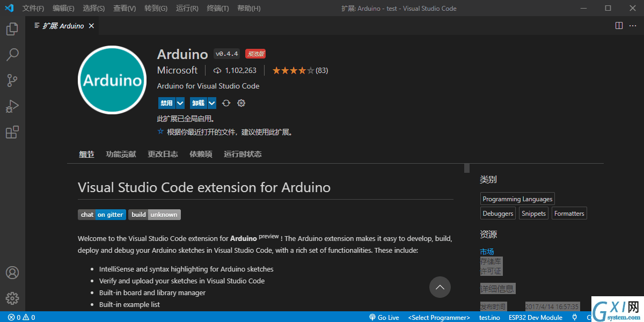The width and height of the screenshot is (644, 322).
Task: Click the 资源 resources heading
Action: (x=488, y=235)
